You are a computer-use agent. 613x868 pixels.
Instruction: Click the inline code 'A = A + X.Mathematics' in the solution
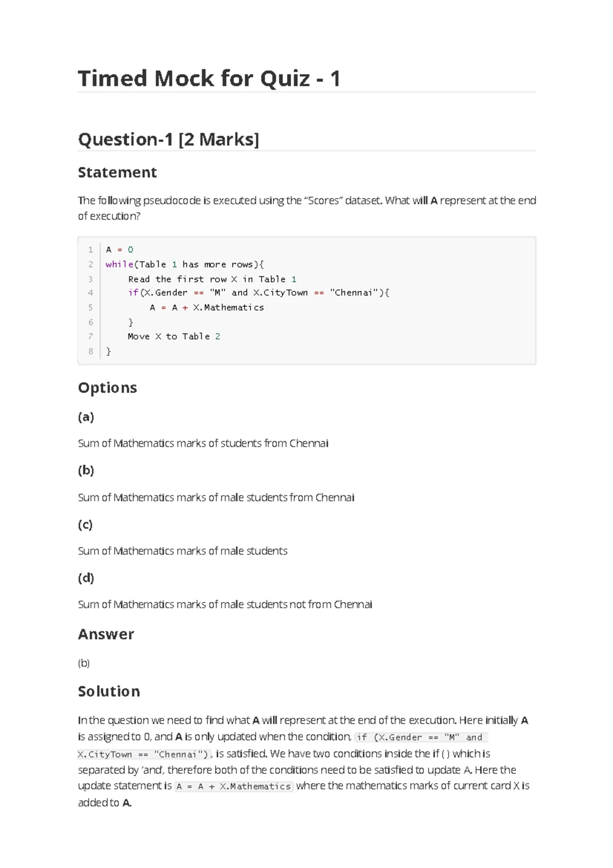[x=234, y=786]
